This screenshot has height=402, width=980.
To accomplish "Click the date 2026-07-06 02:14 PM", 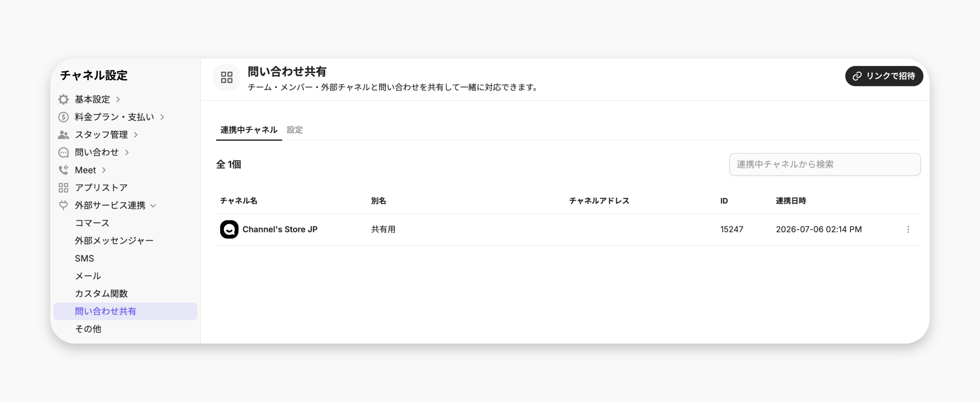I will pos(819,229).
